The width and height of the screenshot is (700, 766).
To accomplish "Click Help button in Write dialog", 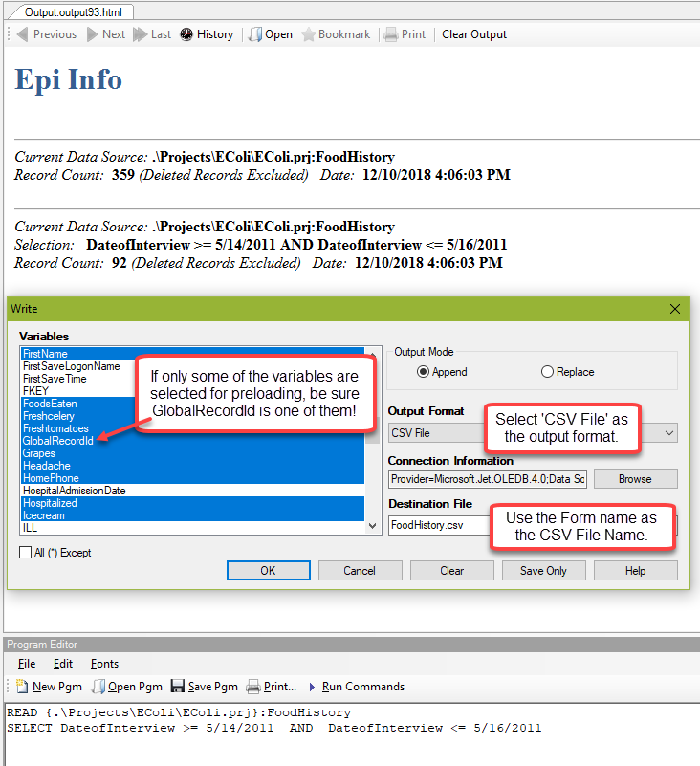I will click(636, 571).
